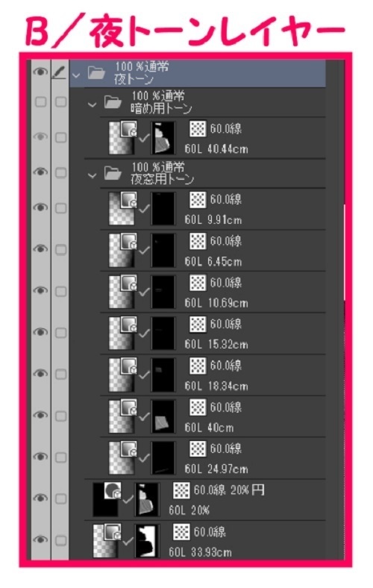Click the 夜窓用トーン folder icon
This screenshot has height=588, width=373.
coord(113,173)
